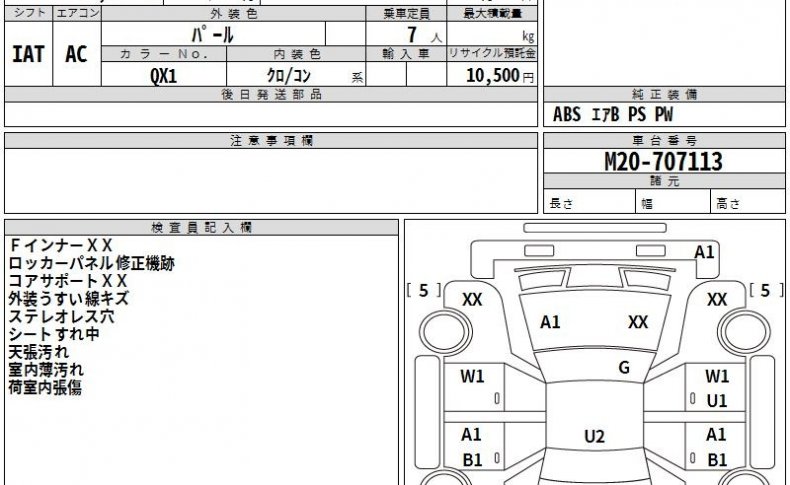Click the right front wheel circle
Image resolution: width=790 pixels, height=485 pixels.
744,332
